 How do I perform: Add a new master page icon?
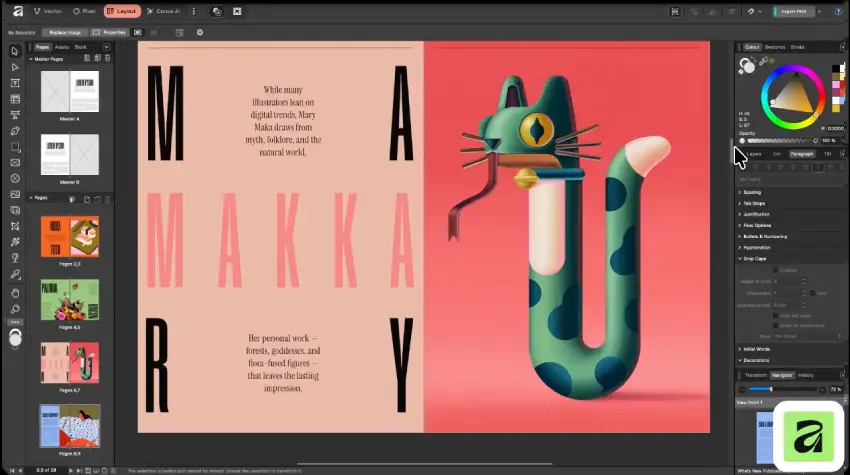[87, 59]
